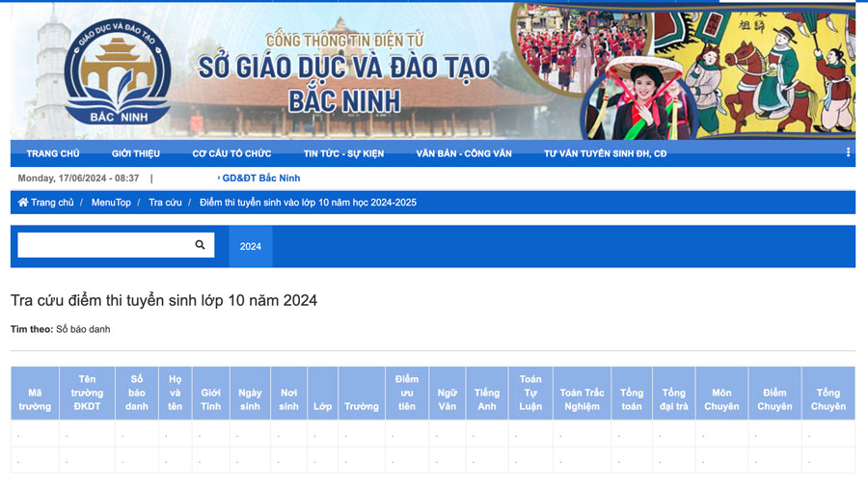Click the Mã trường column header
This screenshot has height=494, width=868.
pos(35,393)
